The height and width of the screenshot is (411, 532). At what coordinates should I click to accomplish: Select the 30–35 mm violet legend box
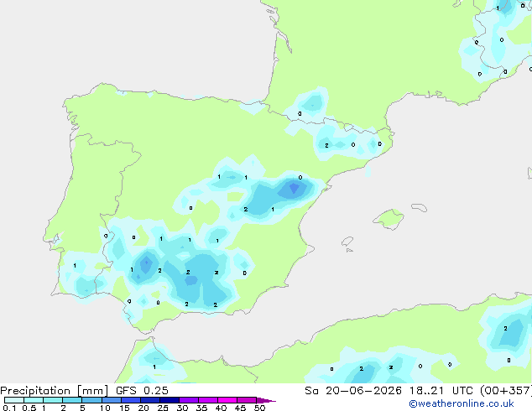pyautogui.click(x=188, y=400)
